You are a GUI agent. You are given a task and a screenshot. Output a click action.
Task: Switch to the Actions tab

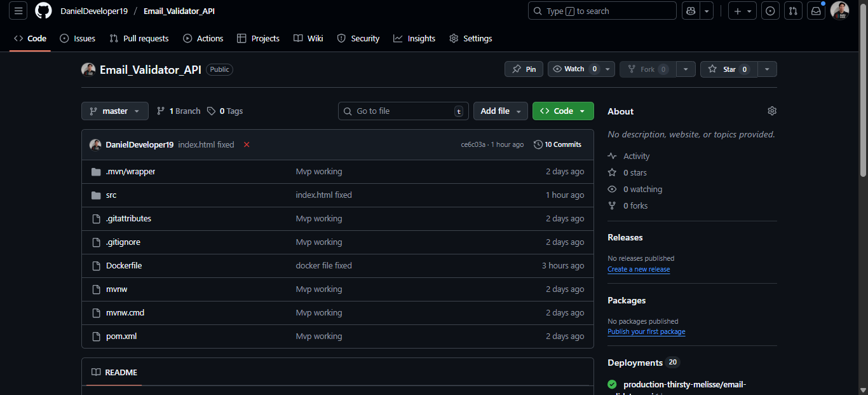point(203,38)
